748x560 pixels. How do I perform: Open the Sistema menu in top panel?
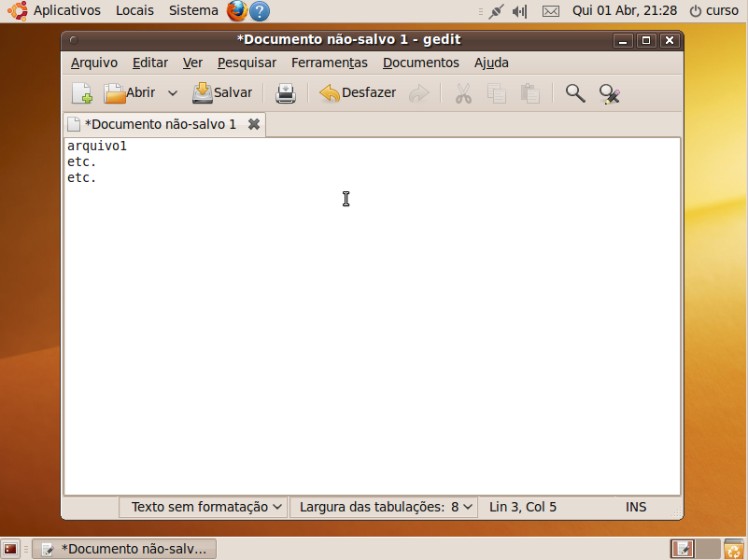pos(193,10)
